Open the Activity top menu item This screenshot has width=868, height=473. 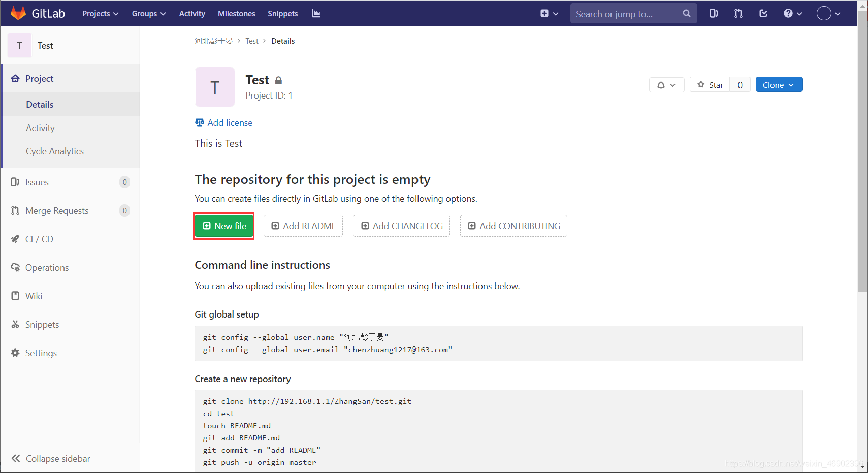pyautogui.click(x=192, y=14)
